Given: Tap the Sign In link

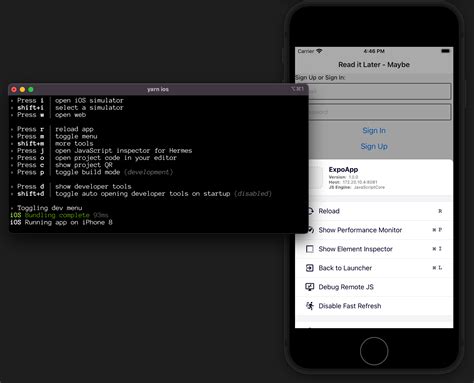Looking at the screenshot, I should 374,131.
